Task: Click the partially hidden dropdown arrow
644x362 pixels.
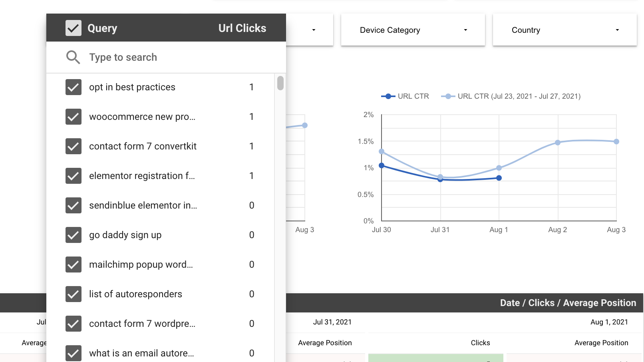Action: coord(314,30)
